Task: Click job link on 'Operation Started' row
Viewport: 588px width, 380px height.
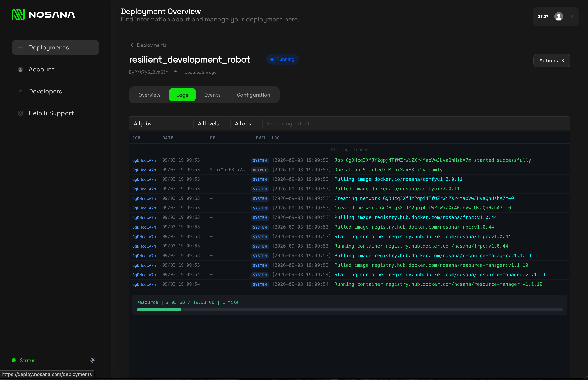Action: pos(144,170)
